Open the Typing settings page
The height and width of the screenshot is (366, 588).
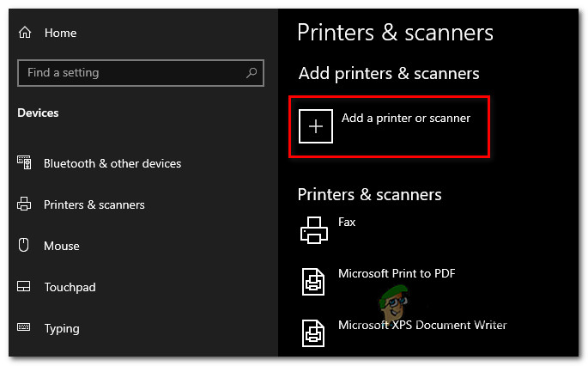pos(62,328)
